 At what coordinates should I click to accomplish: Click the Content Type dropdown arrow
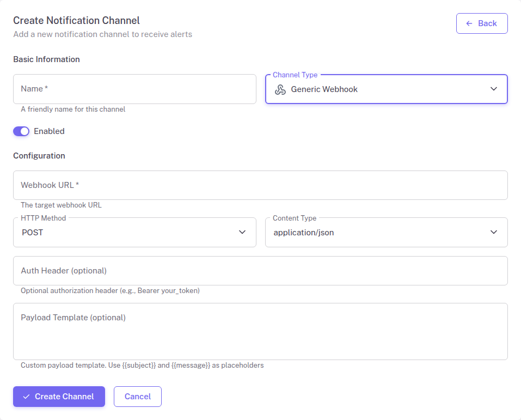[494, 232]
